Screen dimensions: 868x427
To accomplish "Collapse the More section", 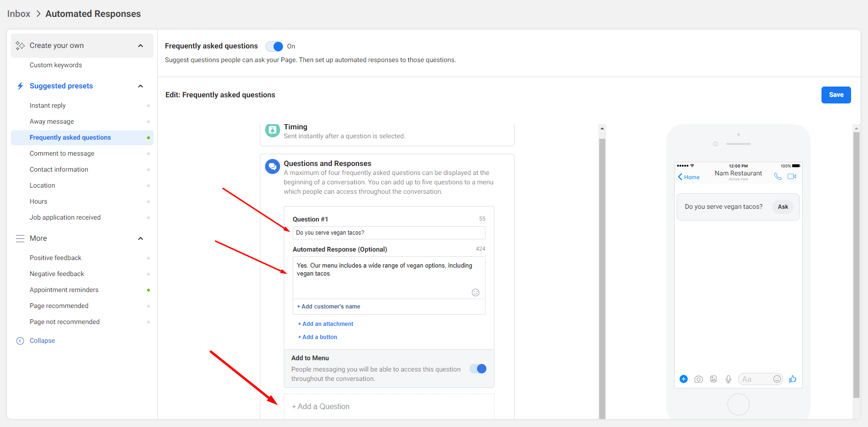I will [x=140, y=238].
